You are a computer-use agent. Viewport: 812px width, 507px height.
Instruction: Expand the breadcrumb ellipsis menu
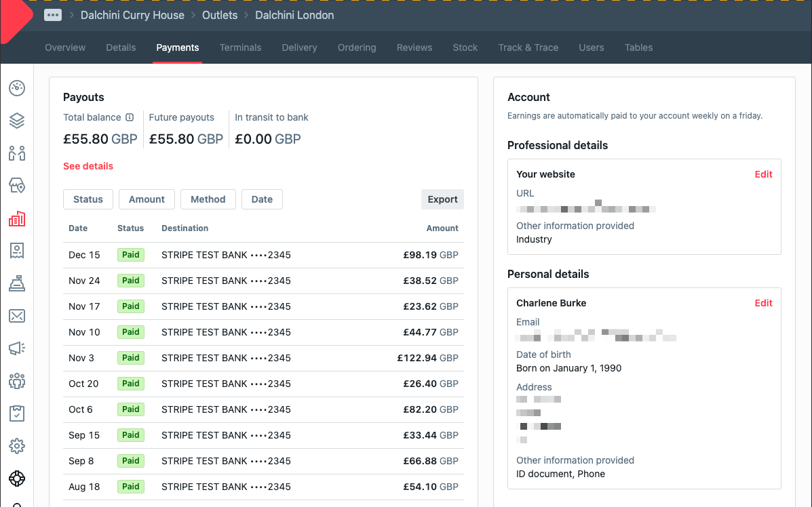click(53, 15)
